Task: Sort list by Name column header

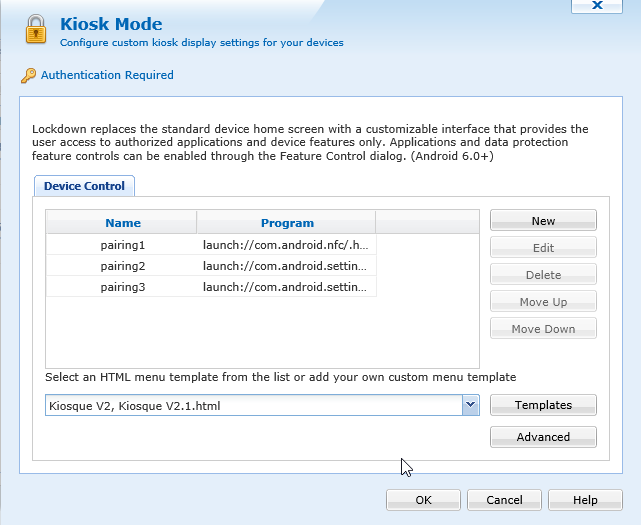Action: [122, 223]
